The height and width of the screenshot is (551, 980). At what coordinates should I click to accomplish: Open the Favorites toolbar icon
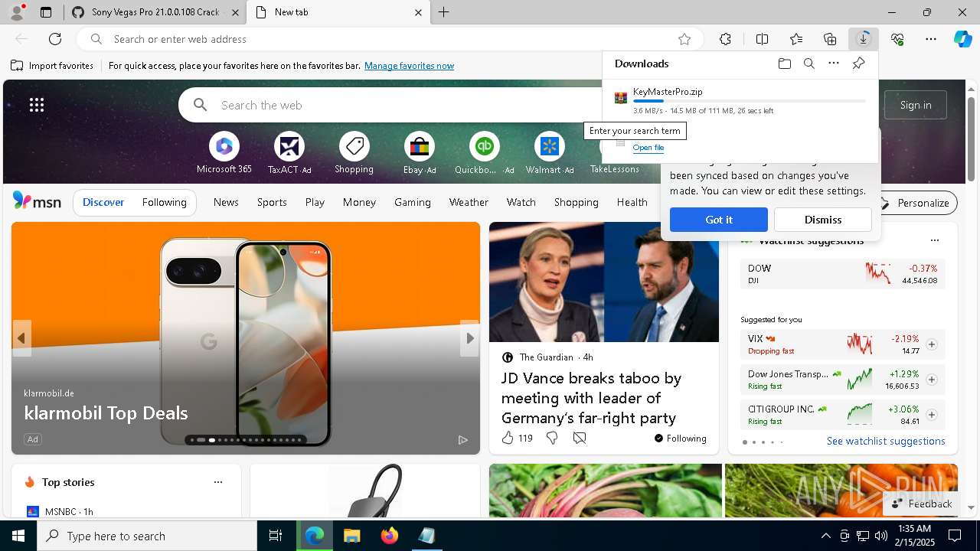796,39
